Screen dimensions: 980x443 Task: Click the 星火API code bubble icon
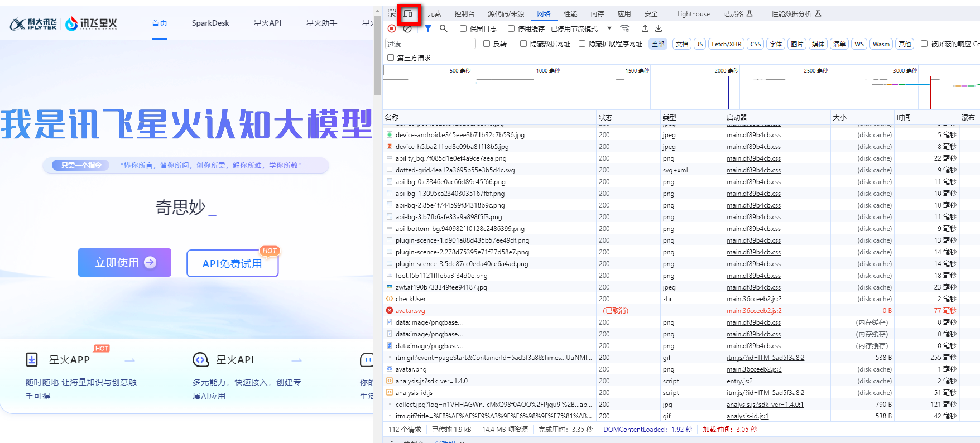click(x=200, y=360)
